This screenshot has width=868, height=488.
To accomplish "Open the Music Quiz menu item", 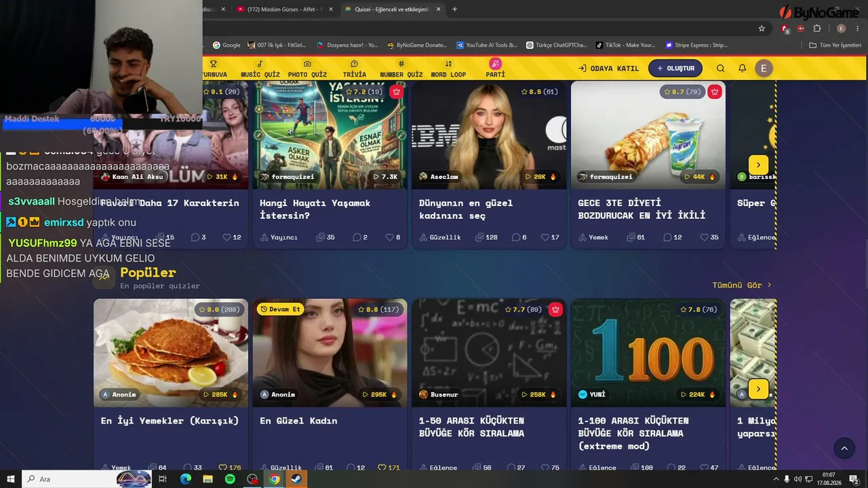I will (260, 68).
